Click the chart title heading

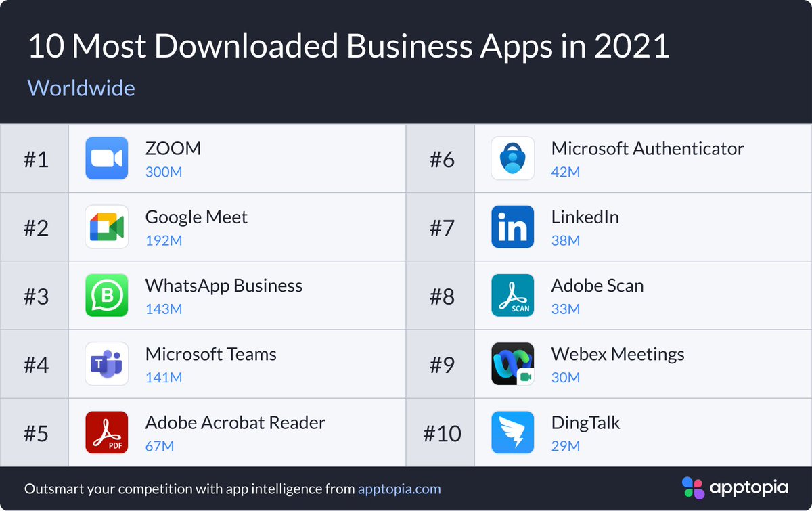[348, 47]
